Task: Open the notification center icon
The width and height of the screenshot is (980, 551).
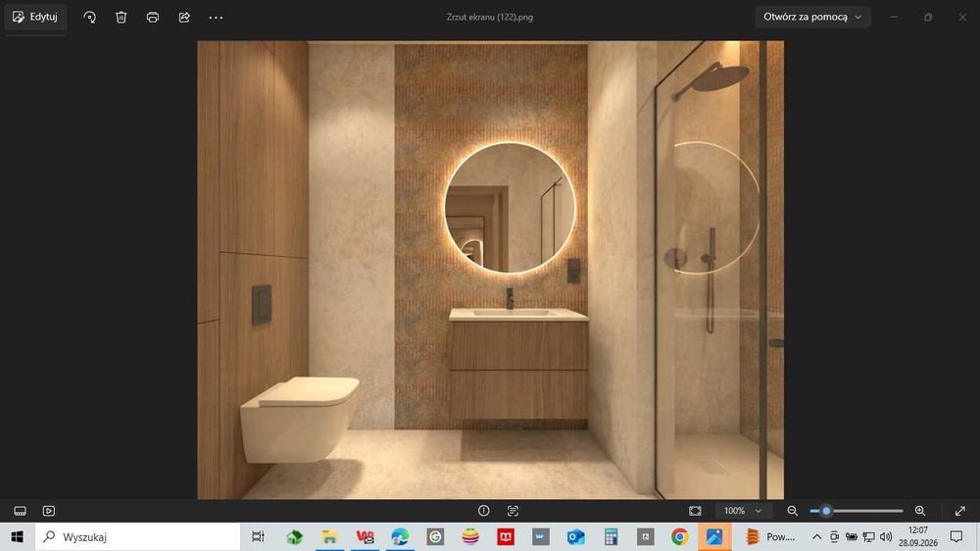Action: coord(956,536)
